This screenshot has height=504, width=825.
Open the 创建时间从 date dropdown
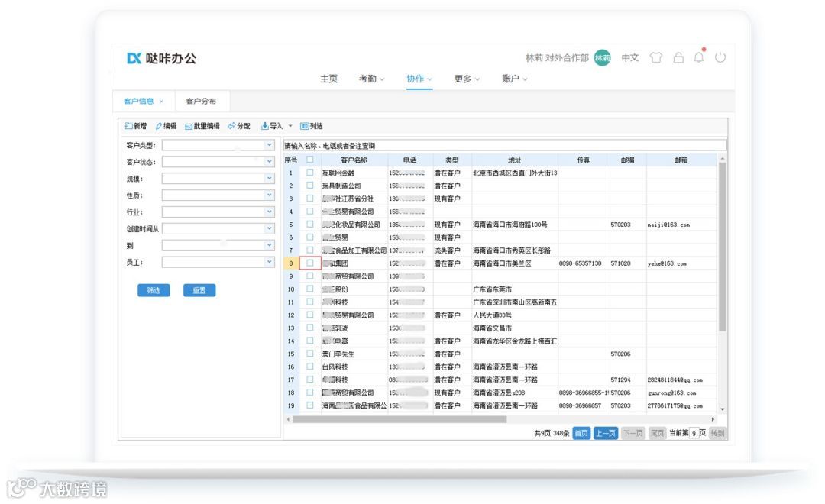[270, 228]
